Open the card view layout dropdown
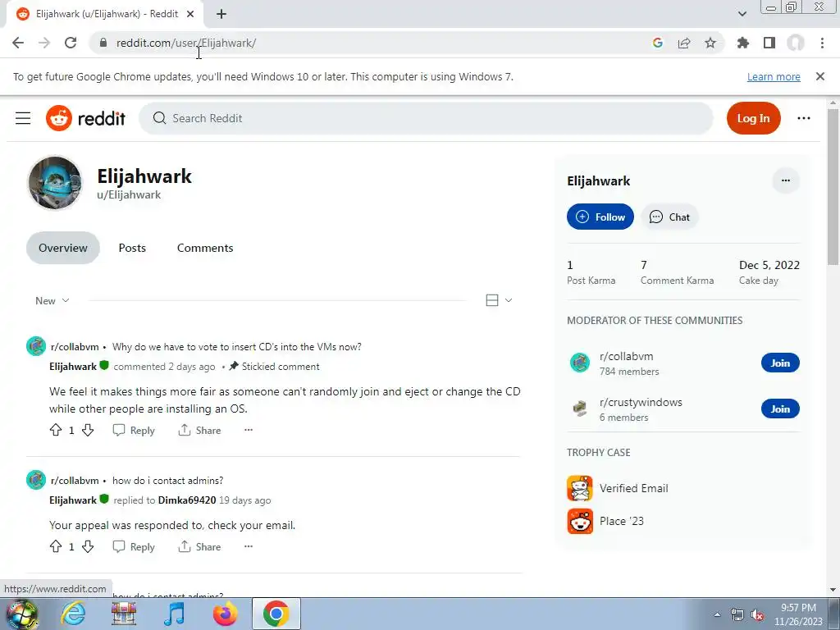Image resolution: width=840 pixels, height=630 pixels. pyautogui.click(x=499, y=300)
